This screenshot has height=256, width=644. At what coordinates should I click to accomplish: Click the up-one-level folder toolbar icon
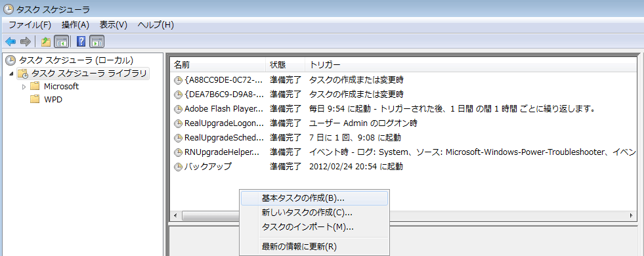pos(45,41)
